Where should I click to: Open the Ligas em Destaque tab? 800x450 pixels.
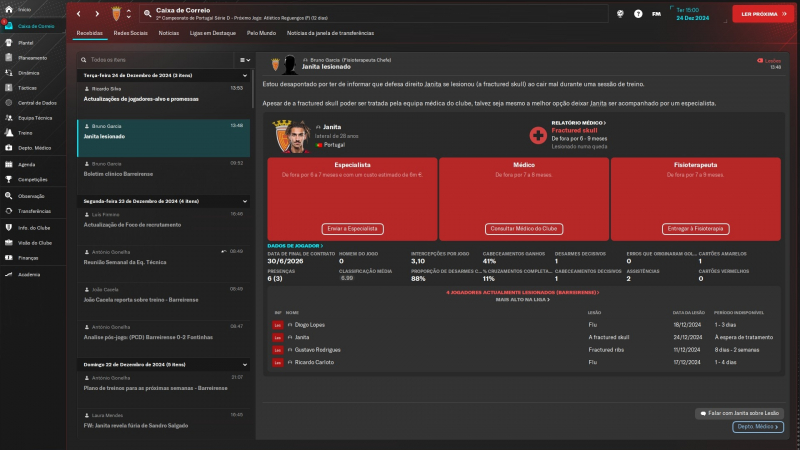coord(209,33)
